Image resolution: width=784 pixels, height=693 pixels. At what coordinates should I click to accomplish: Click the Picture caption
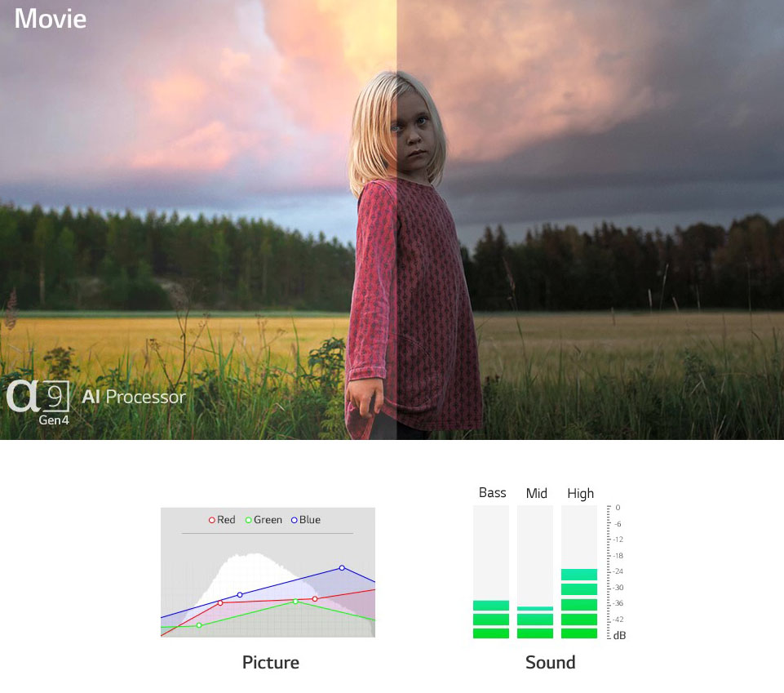coord(271,663)
